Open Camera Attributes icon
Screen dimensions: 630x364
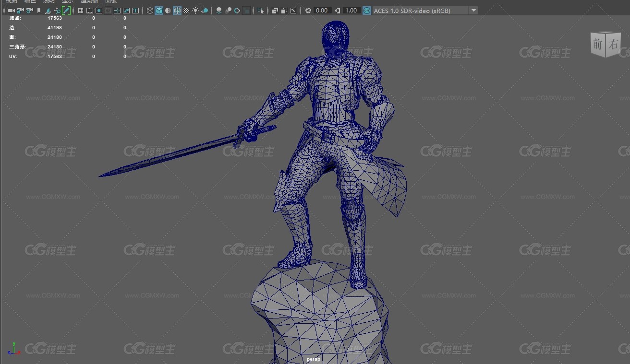tap(29, 11)
